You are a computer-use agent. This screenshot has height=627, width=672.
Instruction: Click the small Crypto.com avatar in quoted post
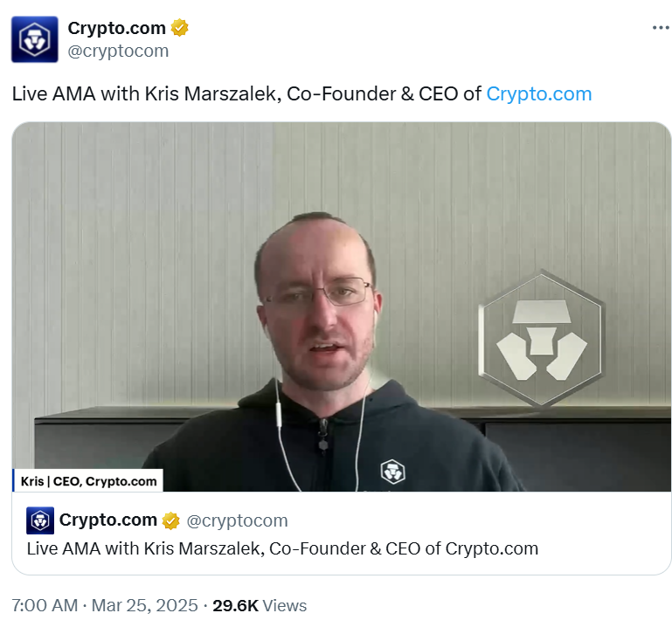(40, 520)
